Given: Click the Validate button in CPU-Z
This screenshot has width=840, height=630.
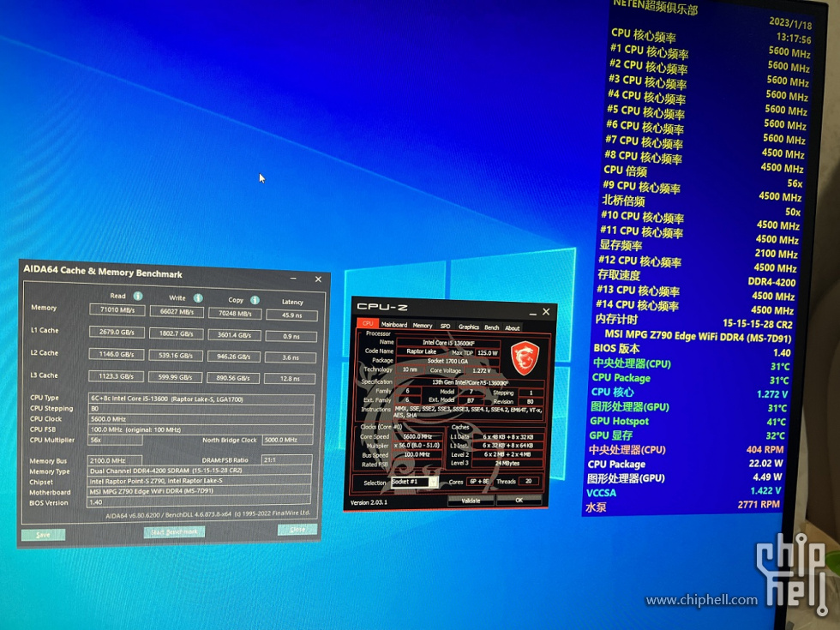Looking at the screenshot, I should click(471, 501).
